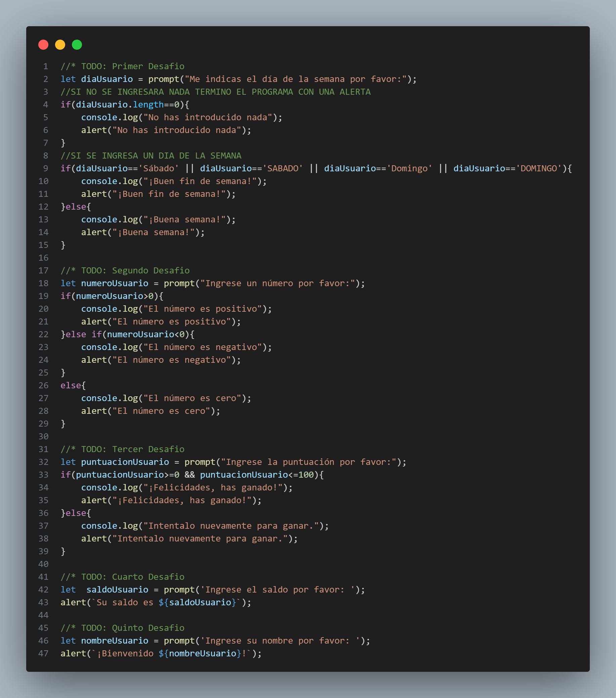Click '}else if(numeroUsuario<0){' line
The image size is (616, 698).
coord(128,334)
